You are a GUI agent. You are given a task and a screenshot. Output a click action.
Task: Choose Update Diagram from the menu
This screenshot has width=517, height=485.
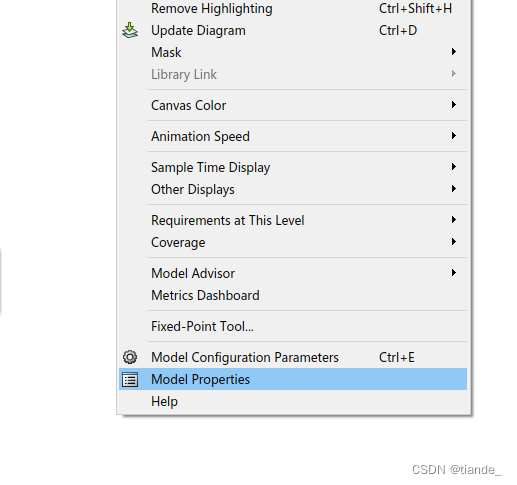coord(293,30)
